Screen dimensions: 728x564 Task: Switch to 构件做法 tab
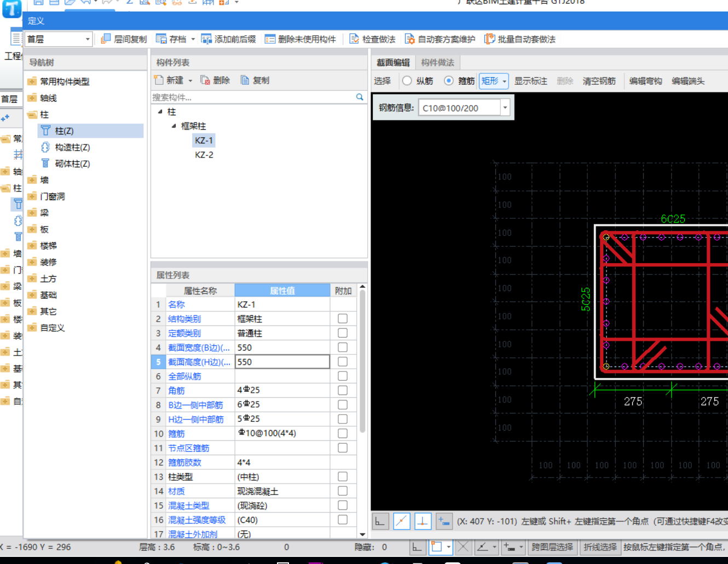[x=437, y=62]
